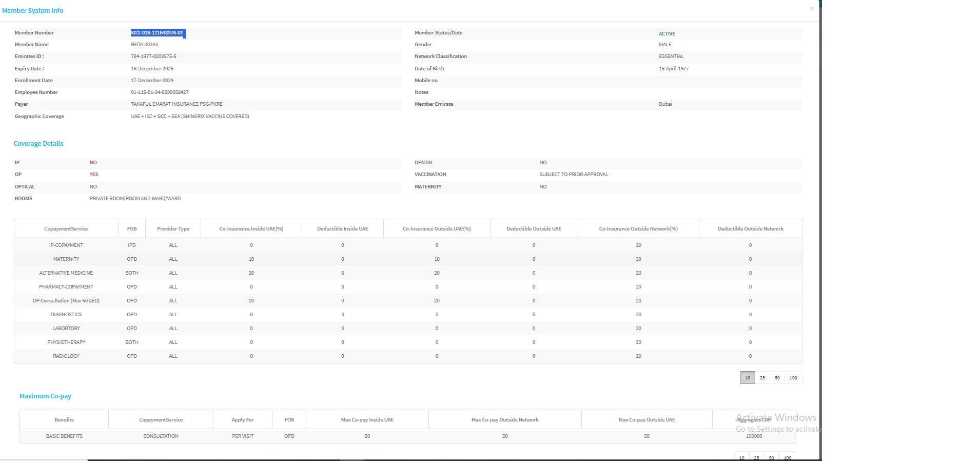
Task: Click the gender value MALE
Action: pyautogui.click(x=665, y=45)
